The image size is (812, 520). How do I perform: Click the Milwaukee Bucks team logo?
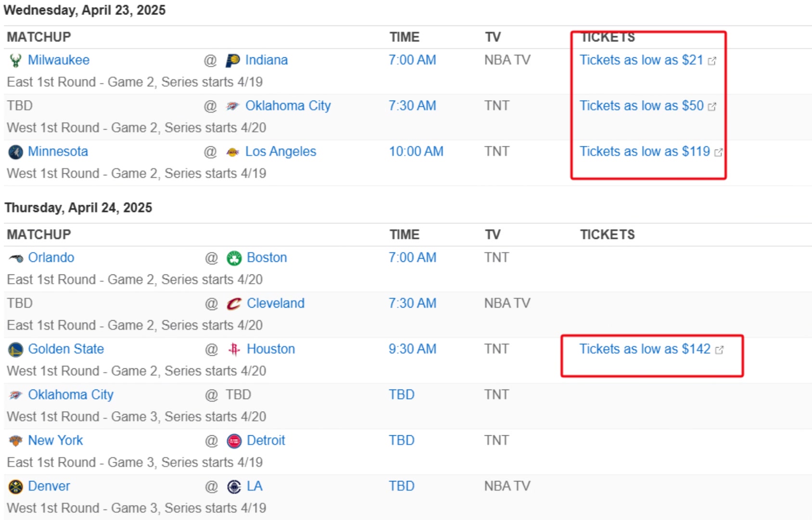click(15, 61)
